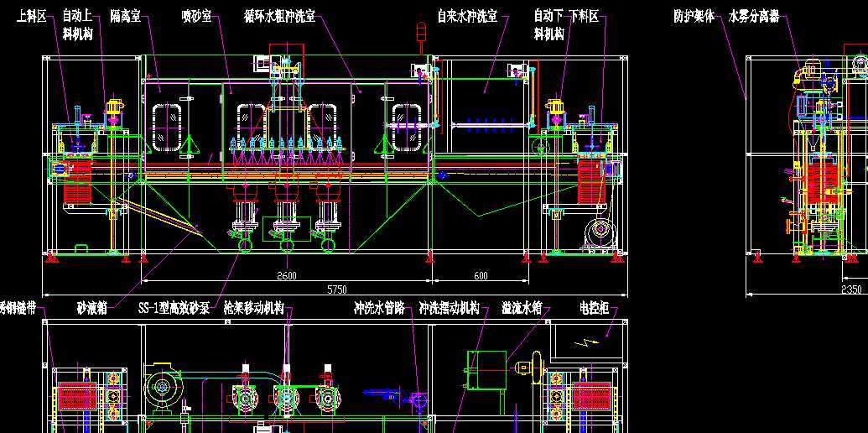
Task: Click the 电控柜 label
Action: pyautogui.click(x=594, y=309)
